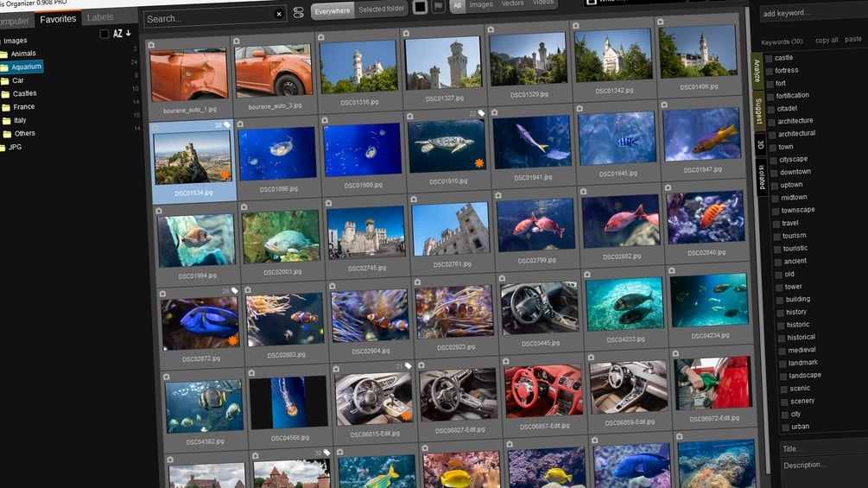Check the castle keyword checkbox

point(769,58)
